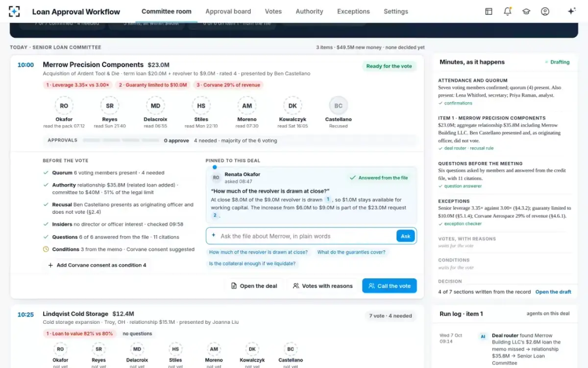Click the '7 vote · 4 needed' badge
This screenshot has height=368, width=588.
(391, 316)
